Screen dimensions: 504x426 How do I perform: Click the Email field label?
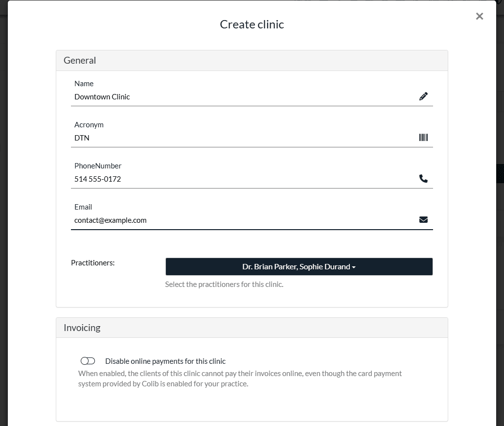pyautogui.click(x=83, y=207)
